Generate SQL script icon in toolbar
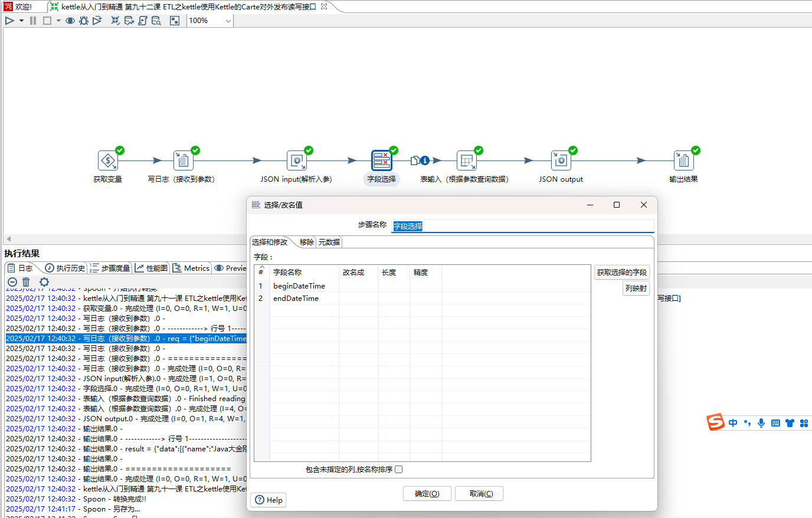812x518 pixels. (x=143, y=21)
